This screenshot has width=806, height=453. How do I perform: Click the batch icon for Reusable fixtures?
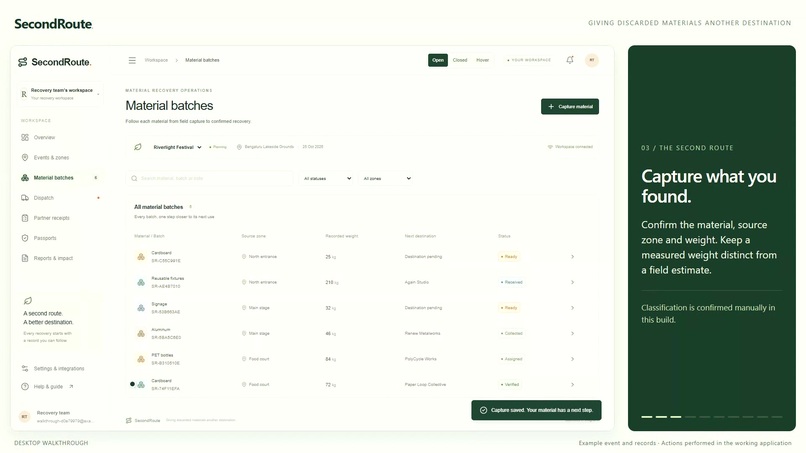[141, 282]
